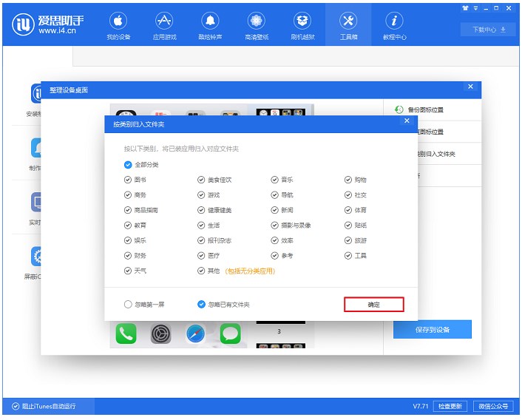Uncheck the 音乐 category
The image size is (522, 420).
pyautogui.click(x=274, y=180)
